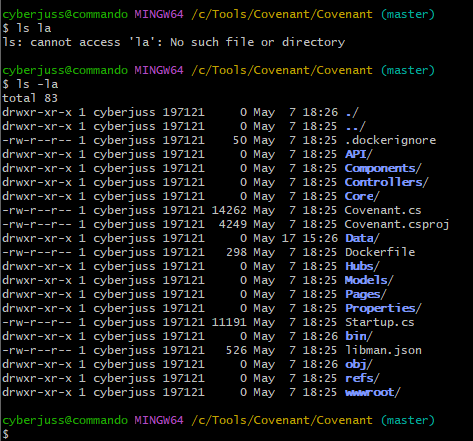Select the bin/ directory name
473x441 pixels.
tap(359, 336)
